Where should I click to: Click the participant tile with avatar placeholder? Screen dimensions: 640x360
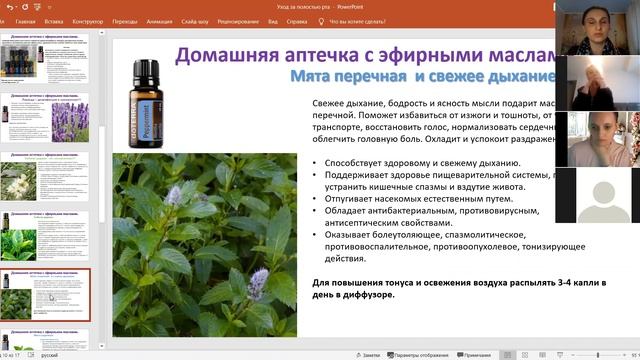[x=598, y=195]
